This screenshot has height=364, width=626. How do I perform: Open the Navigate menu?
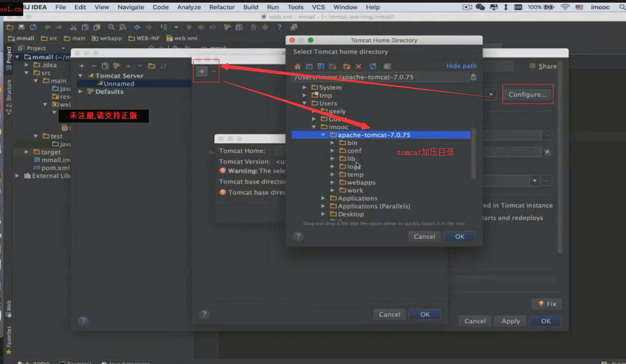click(x=131, y=7)
